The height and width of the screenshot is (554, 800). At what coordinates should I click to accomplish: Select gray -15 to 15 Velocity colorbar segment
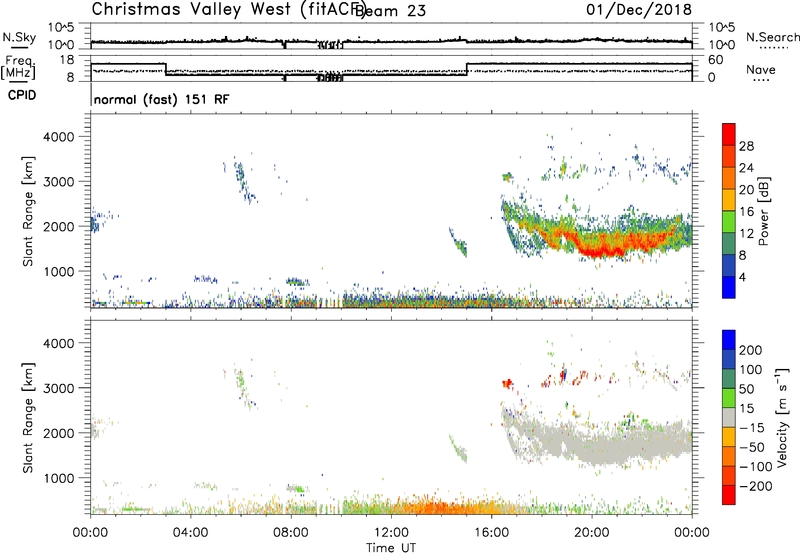[729, 417]
